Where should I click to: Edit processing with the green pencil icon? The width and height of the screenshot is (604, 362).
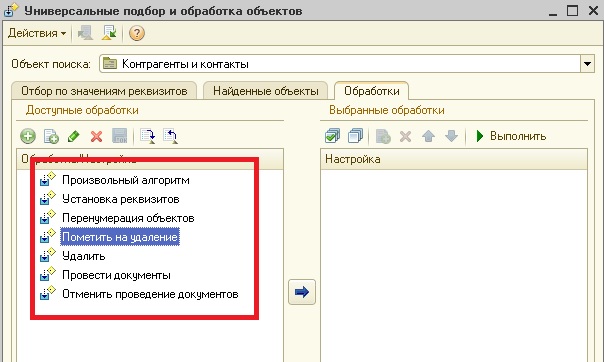coord(74,136)
